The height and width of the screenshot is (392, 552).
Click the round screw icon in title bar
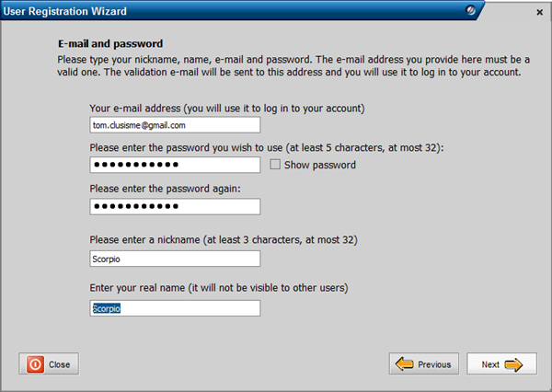pos(472,12)
